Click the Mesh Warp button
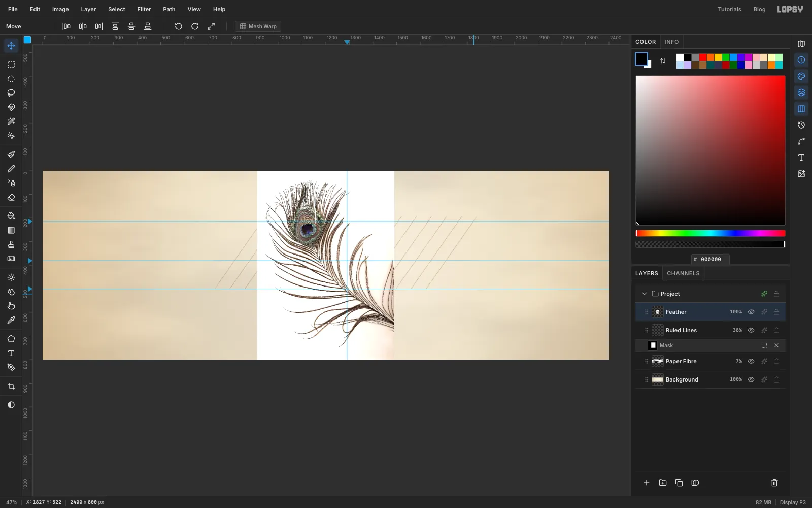Viewport: 812px width, 508px height. (258, 26)
